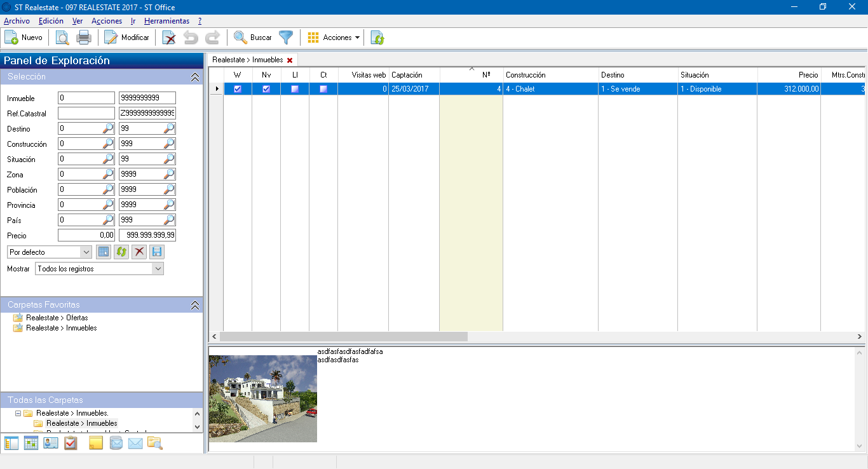Open País lookup magnifier for 999 field

[x=169, y=220]
